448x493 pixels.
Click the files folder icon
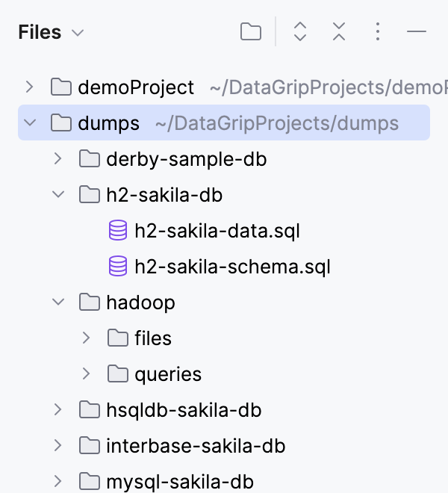(117, 338)
